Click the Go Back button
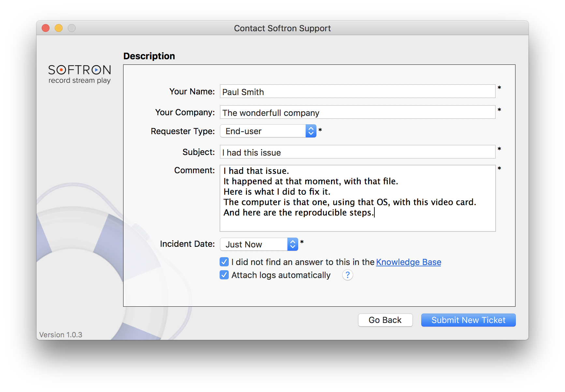This screenshot has width=565, height=392. point(385,320)
